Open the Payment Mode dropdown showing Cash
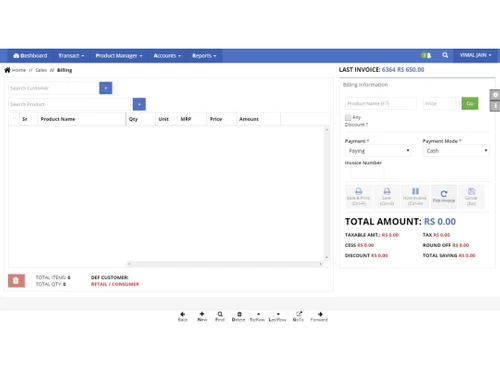Image resolution: width=500 pixels, height=375 pixels. [456, 151]
